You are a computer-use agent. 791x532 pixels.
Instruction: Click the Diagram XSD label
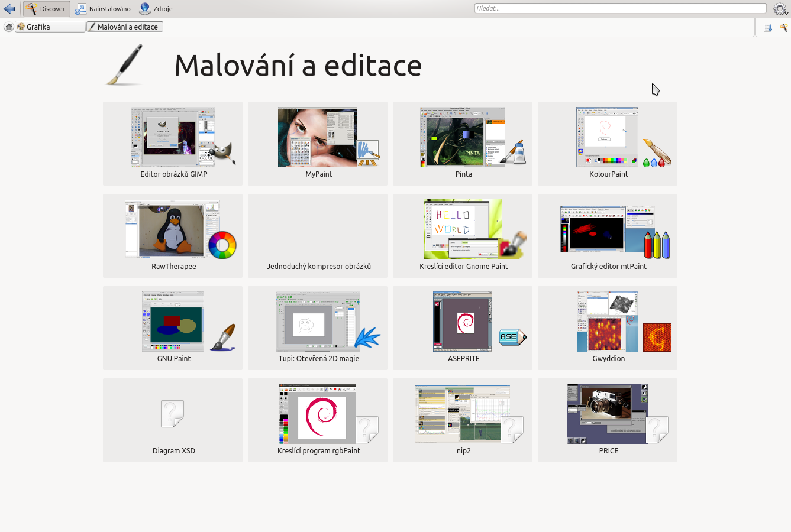[x=174, y=451]
